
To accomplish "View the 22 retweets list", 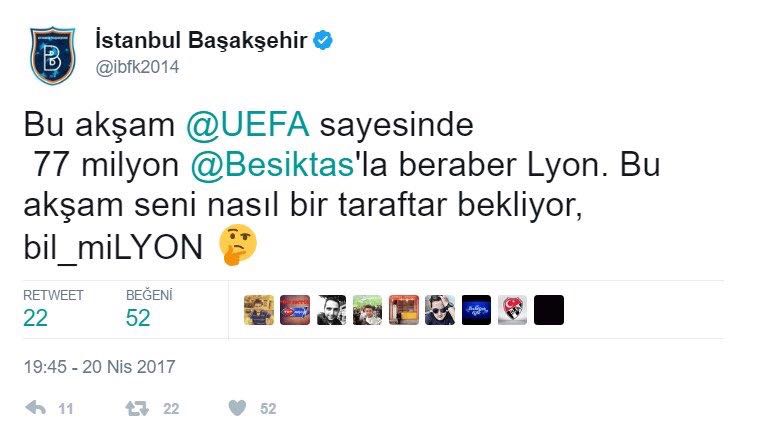I will [53, 308].
